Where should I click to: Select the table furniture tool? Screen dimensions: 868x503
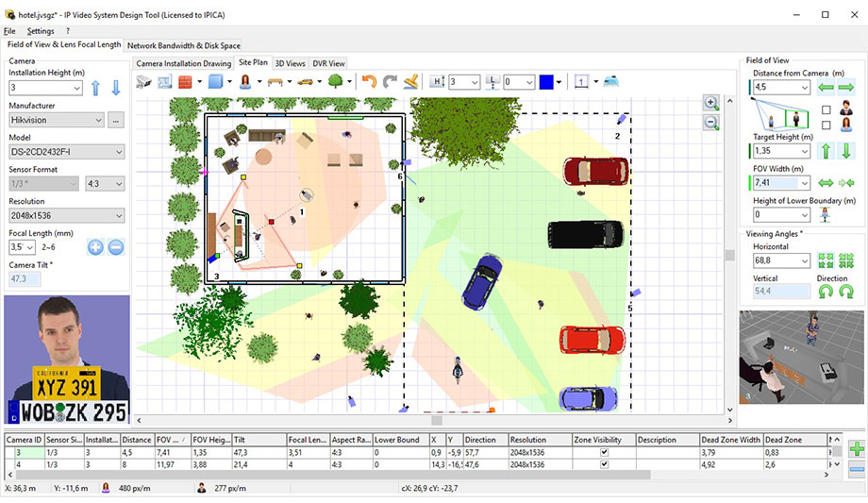pos(275,82)
